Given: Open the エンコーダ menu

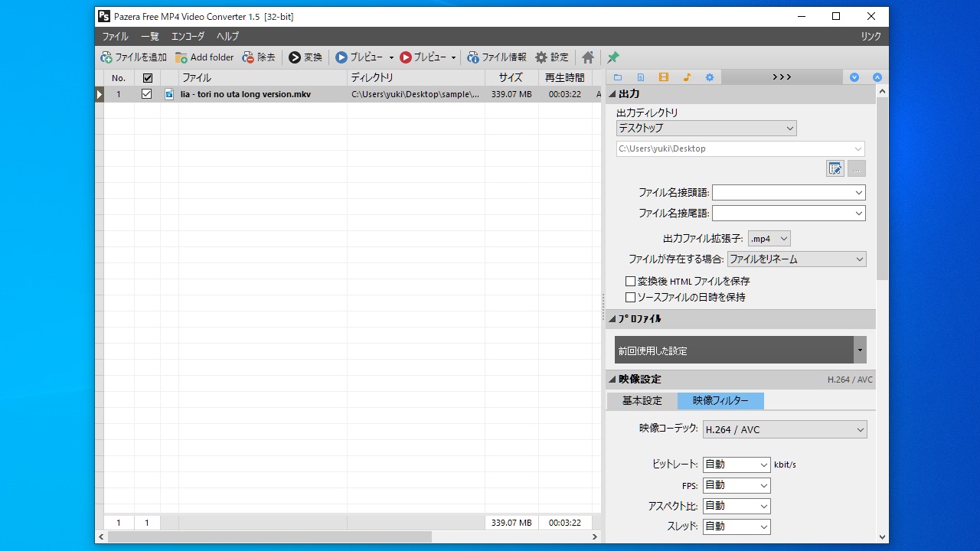Looking at the screenshot, I should [188, 36].
